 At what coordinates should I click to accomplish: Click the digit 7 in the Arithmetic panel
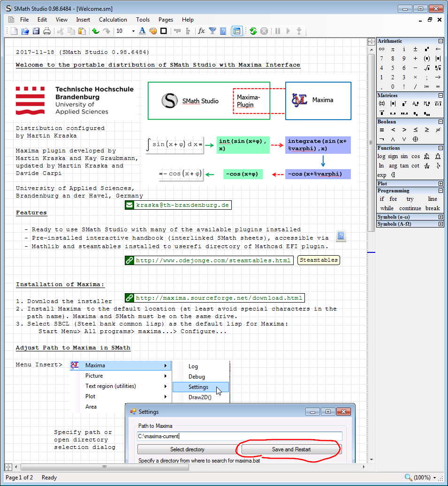coord(382,59)
